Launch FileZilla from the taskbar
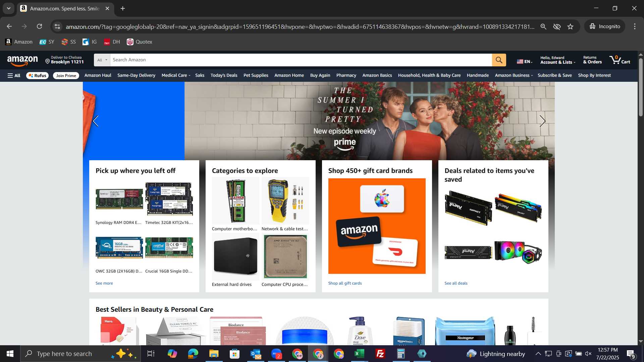Image resolution: width=644 pixels, height=362 pixels. [x=380, y=354]
